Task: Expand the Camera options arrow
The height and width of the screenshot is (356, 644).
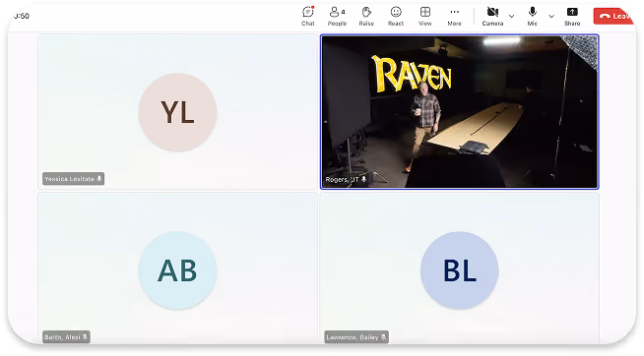Action: 512,17
